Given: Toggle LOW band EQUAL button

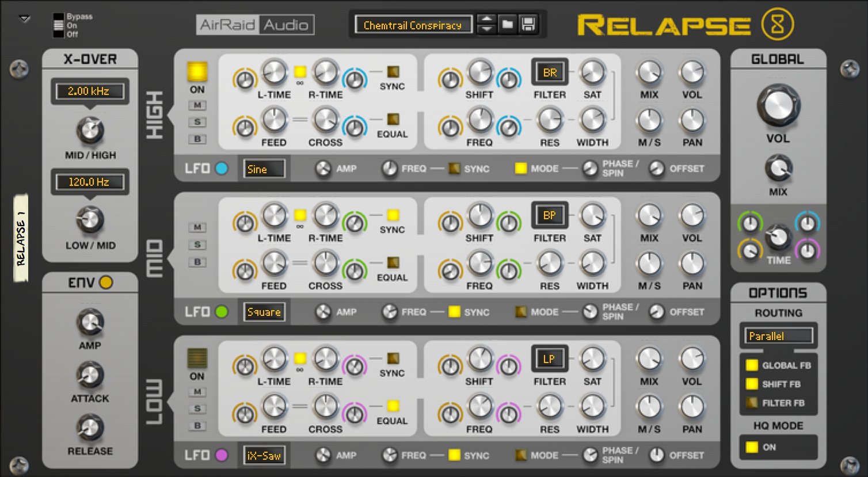Looking at the screenshot, I should coord(393,406).
